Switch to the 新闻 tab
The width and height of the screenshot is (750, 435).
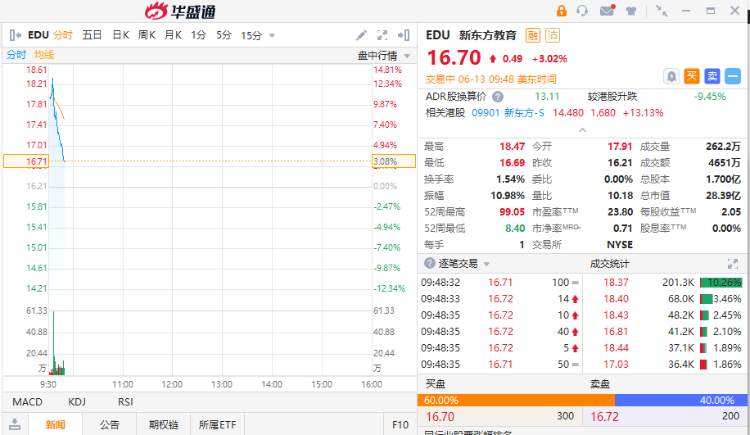click(55, 424)
